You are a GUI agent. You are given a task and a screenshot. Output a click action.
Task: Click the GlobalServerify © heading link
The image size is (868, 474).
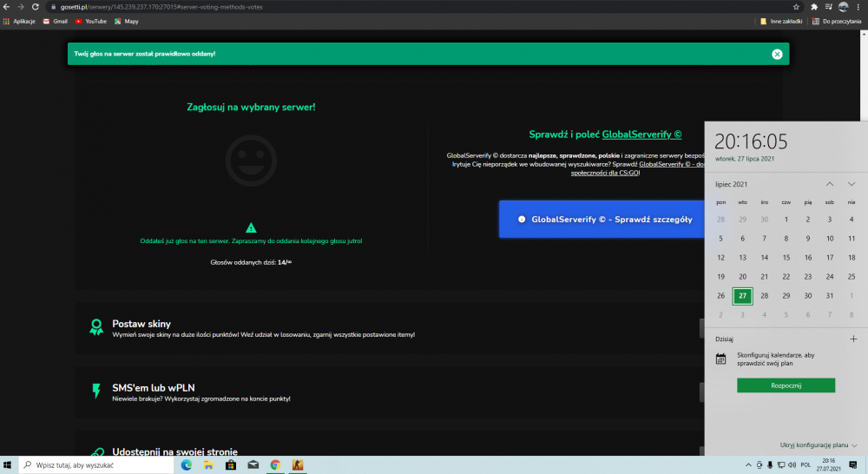pos(641,135)
